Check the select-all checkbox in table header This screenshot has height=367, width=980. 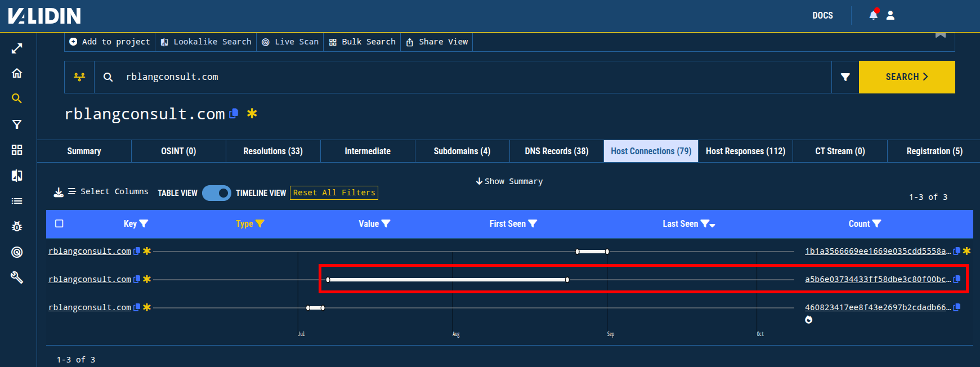point(59,223)
